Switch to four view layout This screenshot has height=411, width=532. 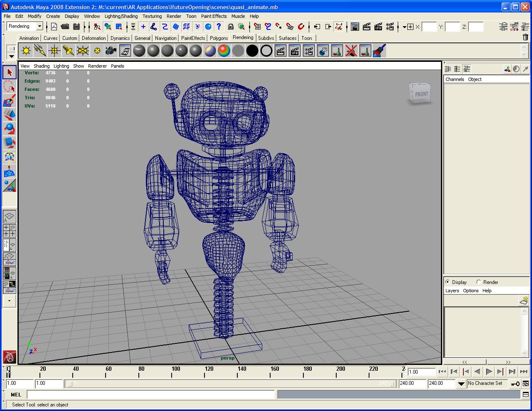pos(10,230)
